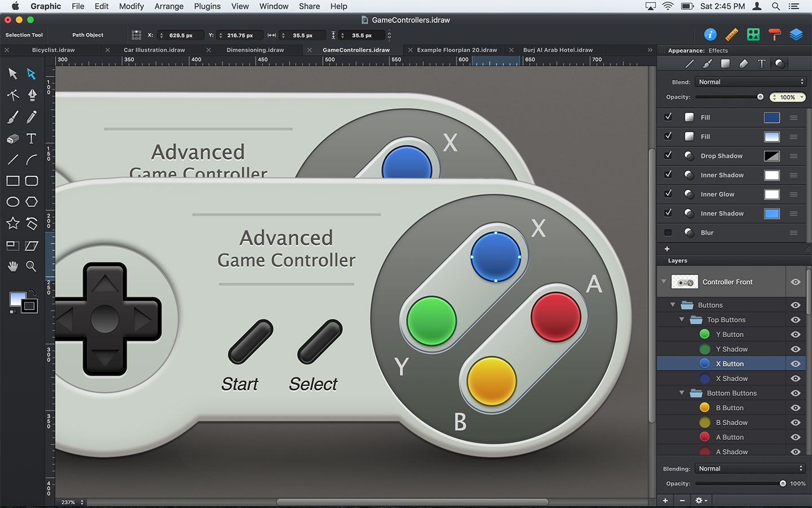Add a new layer using the plus button
This screenshot has width=812, height=508.
tap(665, 500)
